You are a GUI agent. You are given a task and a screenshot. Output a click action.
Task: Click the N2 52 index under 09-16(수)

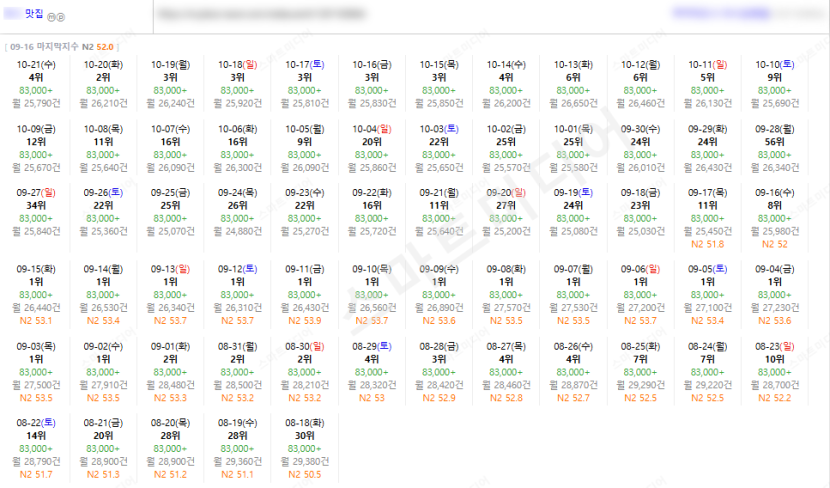coord(774,245)
